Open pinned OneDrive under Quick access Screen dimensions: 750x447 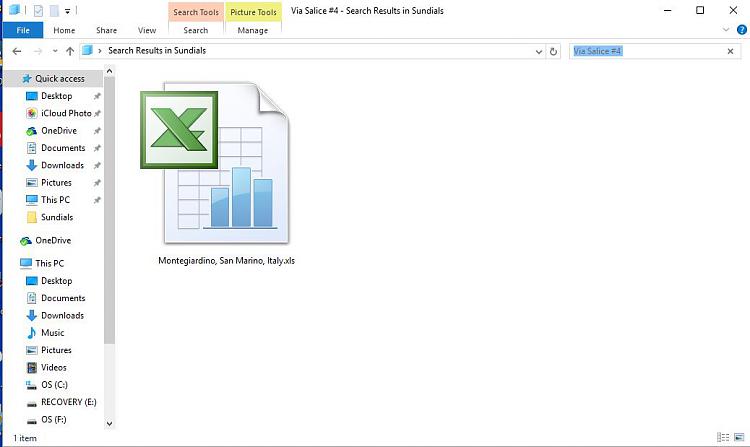(59, 131)
